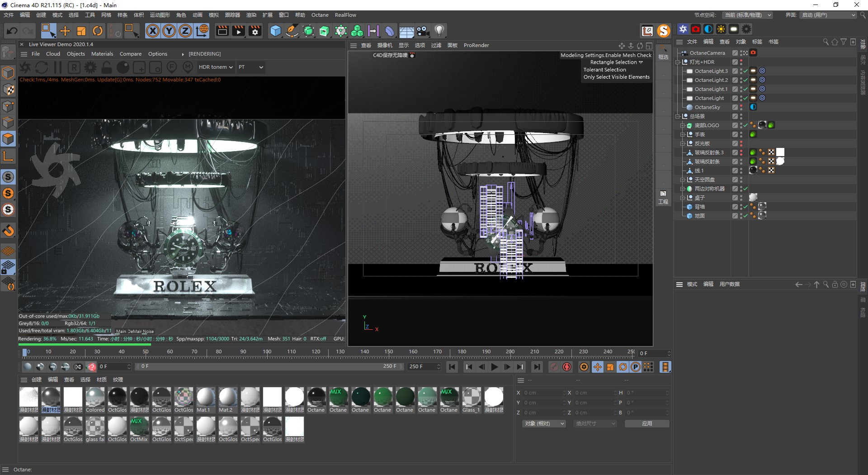Click the timeline playhead at frame 0
Image resolution: width=868 pixels, height=475 pixels.
click(24, 352)
